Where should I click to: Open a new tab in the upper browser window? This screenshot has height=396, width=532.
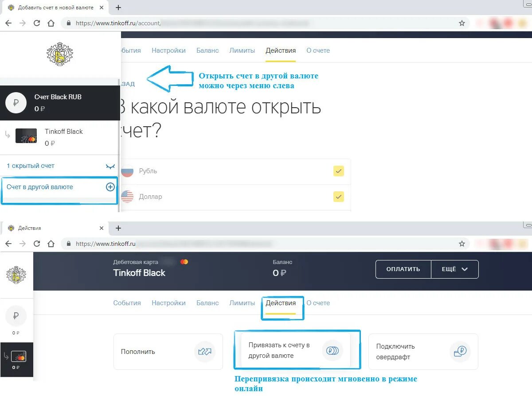click(x=118, y=8)
